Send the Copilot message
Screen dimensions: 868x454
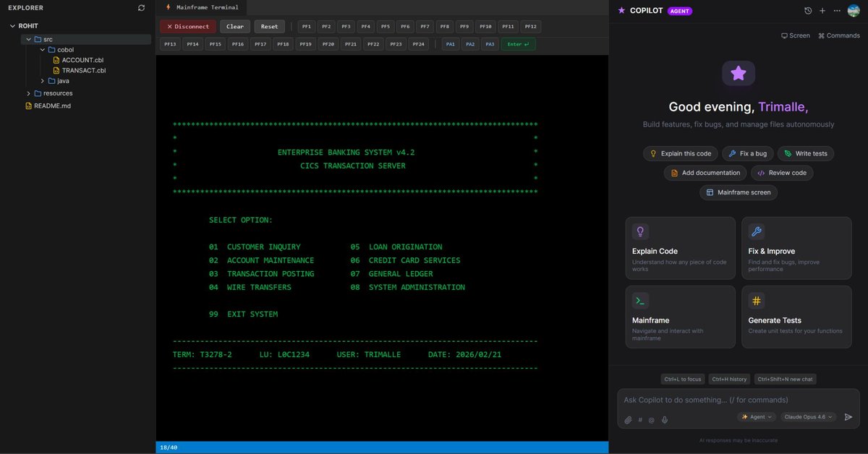[848, 417]
